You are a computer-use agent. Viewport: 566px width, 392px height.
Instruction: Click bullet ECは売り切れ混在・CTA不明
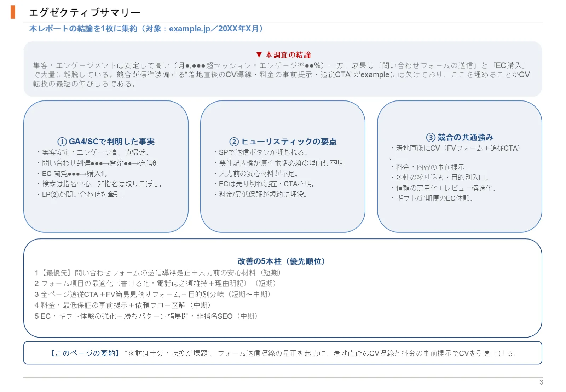tap(264, 184)
